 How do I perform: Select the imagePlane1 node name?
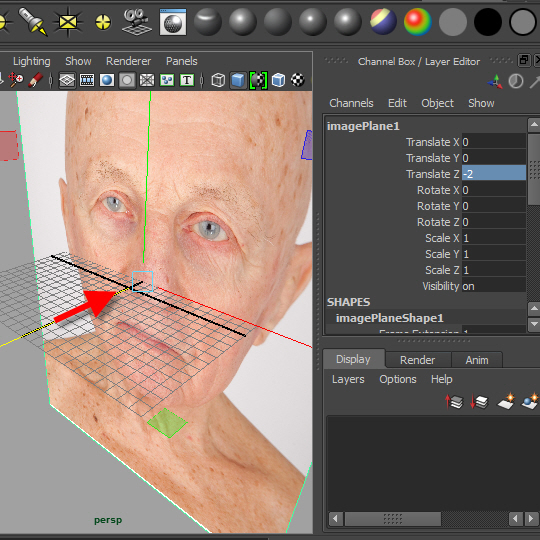[x=363, y=126]
